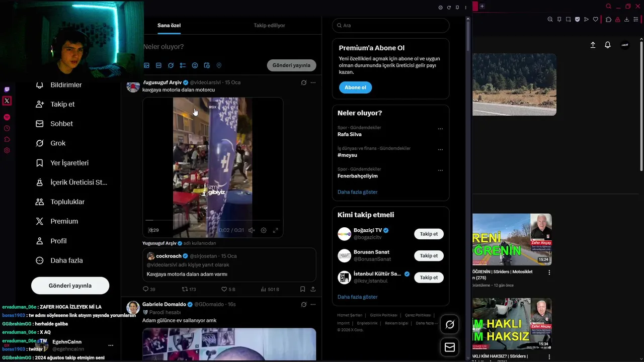Expand video to fullscreen
The image size is (644, 362).
pyautogui.click(x=275, y=230)
